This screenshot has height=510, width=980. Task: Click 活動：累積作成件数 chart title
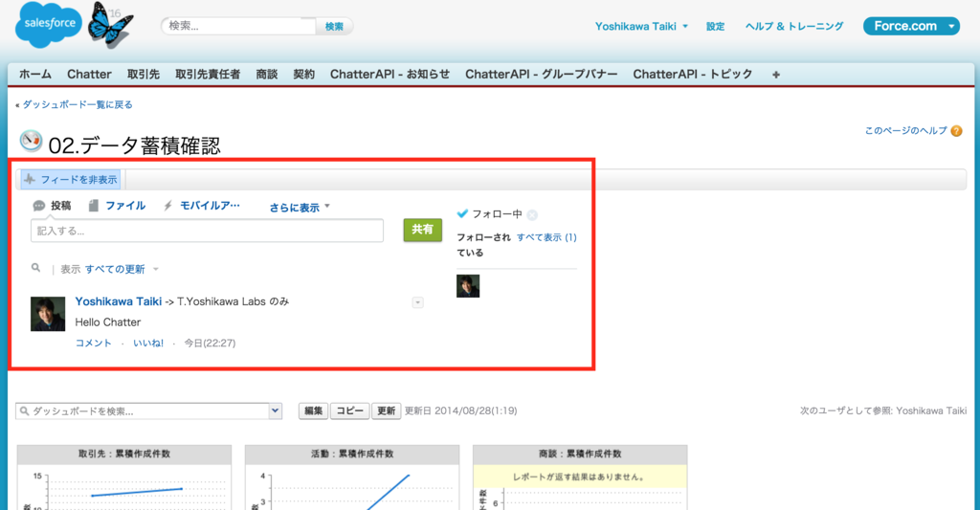click(352, 454)
